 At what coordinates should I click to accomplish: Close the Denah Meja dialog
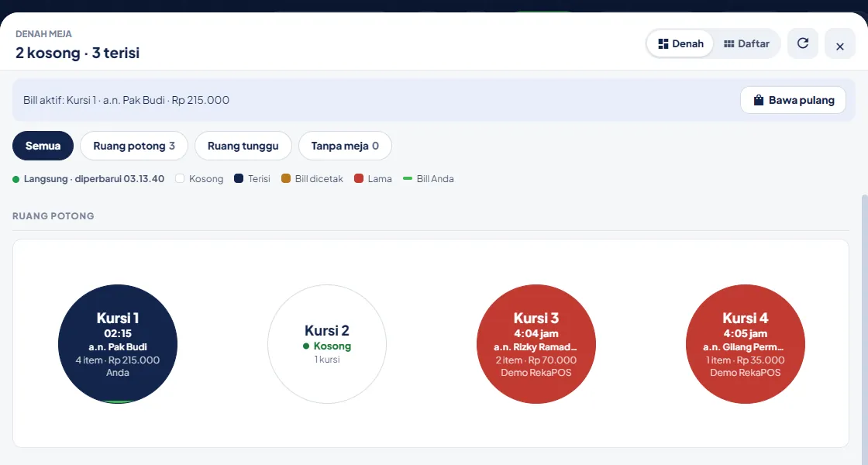[840, 43]
